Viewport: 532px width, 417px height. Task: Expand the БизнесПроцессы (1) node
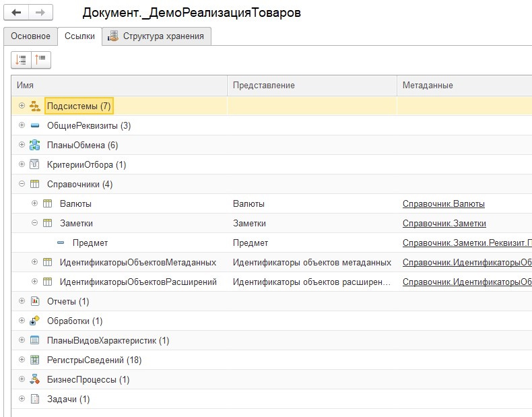[x=22, y=379]
